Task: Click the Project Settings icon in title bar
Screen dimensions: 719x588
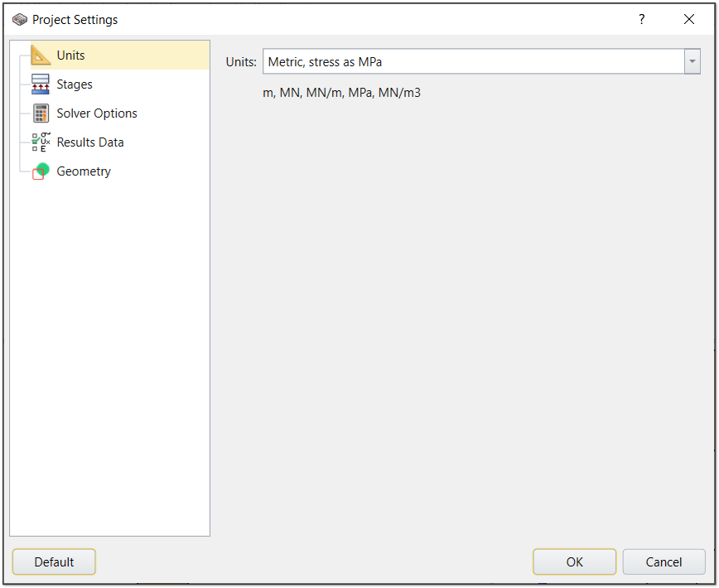Action: (18, 18)
